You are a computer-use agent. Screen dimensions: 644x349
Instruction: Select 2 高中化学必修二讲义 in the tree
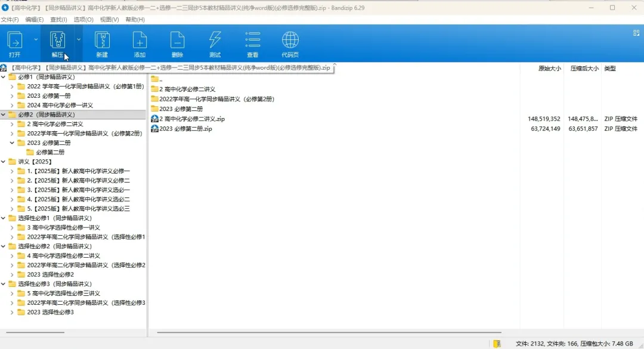(x=55, y=123)
